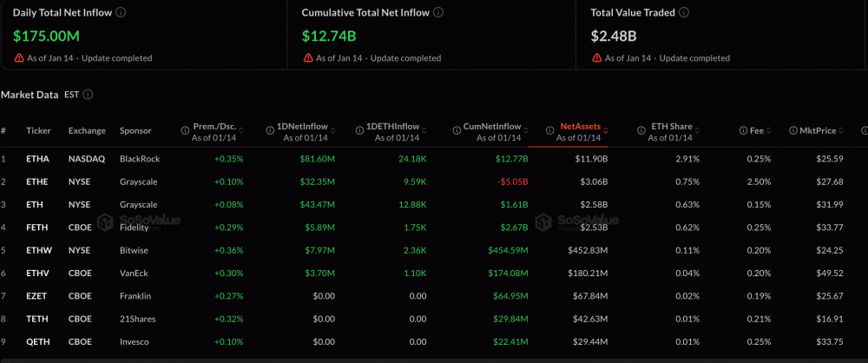Click info icon before Fee column header
This screenshot has width=868, height=363.
pyautogui.click(x=743, y=130)
